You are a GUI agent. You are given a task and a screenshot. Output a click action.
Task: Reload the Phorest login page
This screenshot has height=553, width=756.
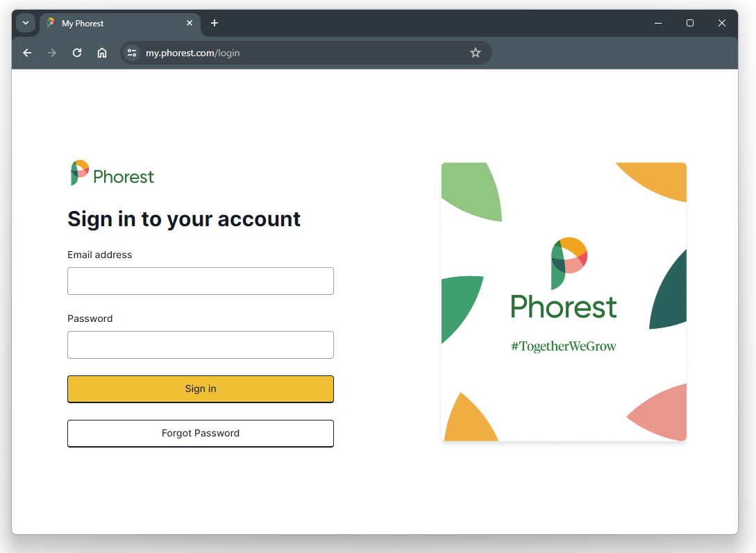coord(77,53)
